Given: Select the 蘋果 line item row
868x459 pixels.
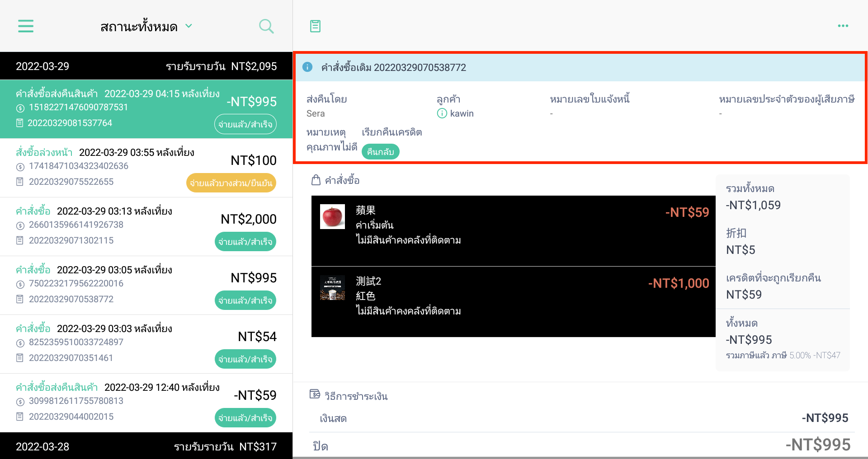Looking at the screenshot, I should coord(513,231).
